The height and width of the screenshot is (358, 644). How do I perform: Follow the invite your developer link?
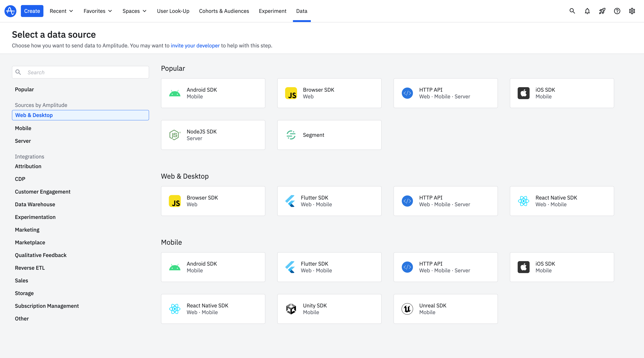coord(195,46)
